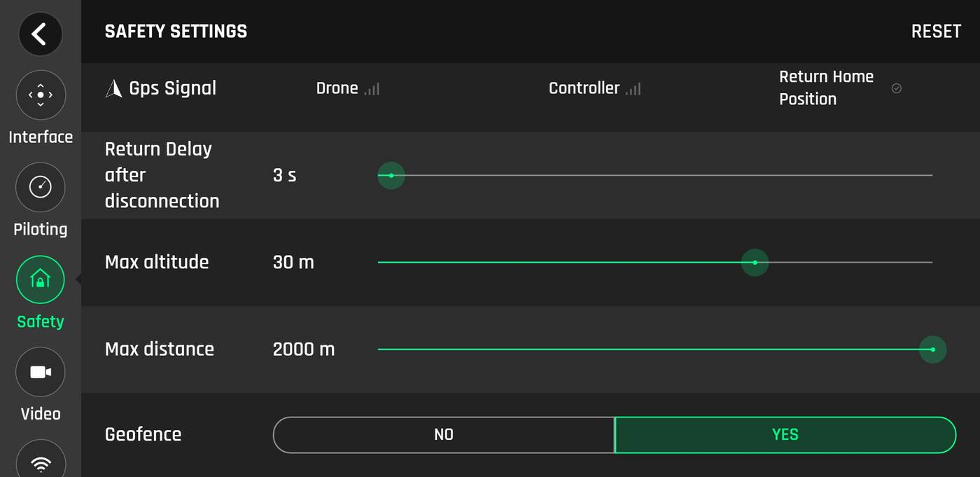Click the Return Home Position label
Viewport: 980px width, 477px height.
pyautogui.click(x=826, y=88)
